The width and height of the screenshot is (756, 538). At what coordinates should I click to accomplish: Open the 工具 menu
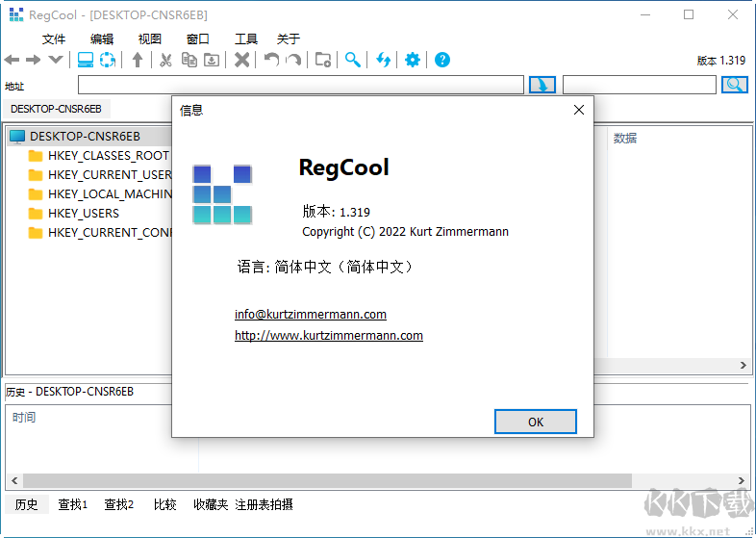coord(246,39)
